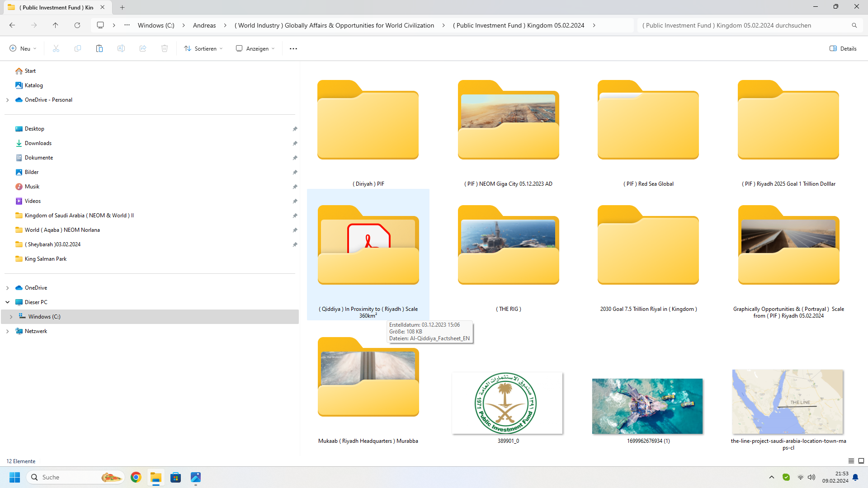Go forward with the right arrow
868x488 pixels.
[34, 25]
